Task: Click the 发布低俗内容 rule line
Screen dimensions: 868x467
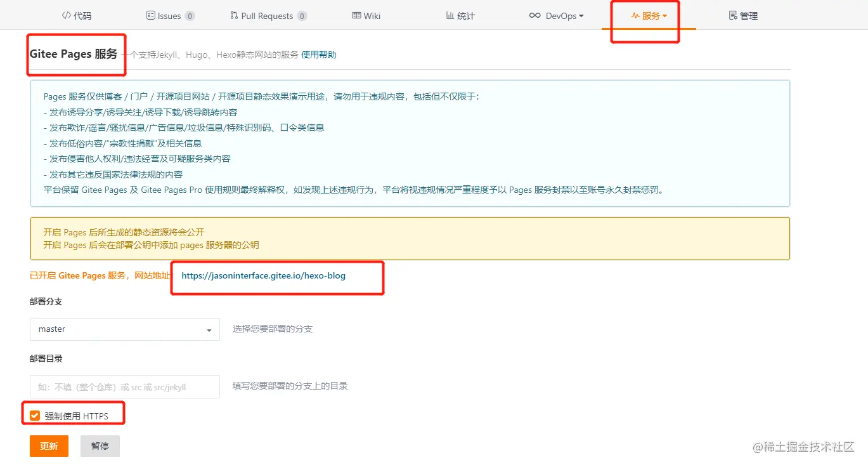Action: tap(123, 143)
